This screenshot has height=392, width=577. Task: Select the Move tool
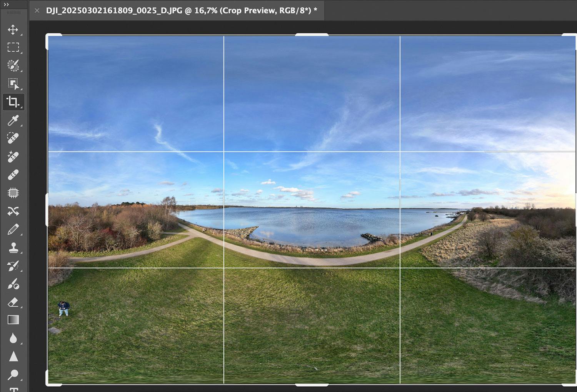pyautogui.click(x=13, y=30)
